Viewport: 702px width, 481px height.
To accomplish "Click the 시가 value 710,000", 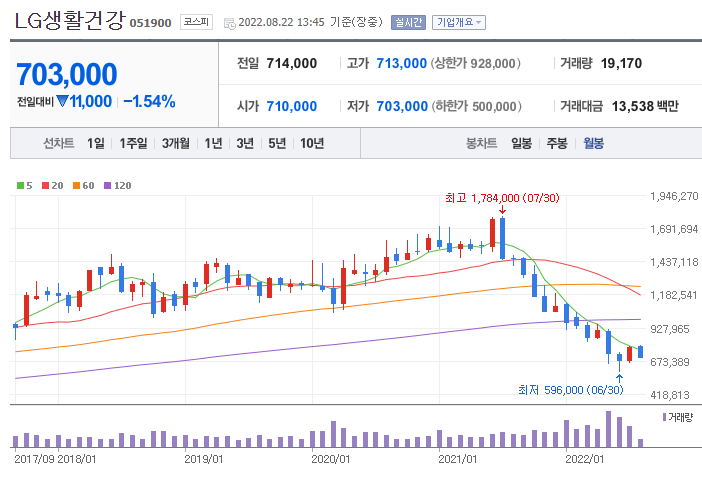I will pyautogui.click(x=291, y=107).
